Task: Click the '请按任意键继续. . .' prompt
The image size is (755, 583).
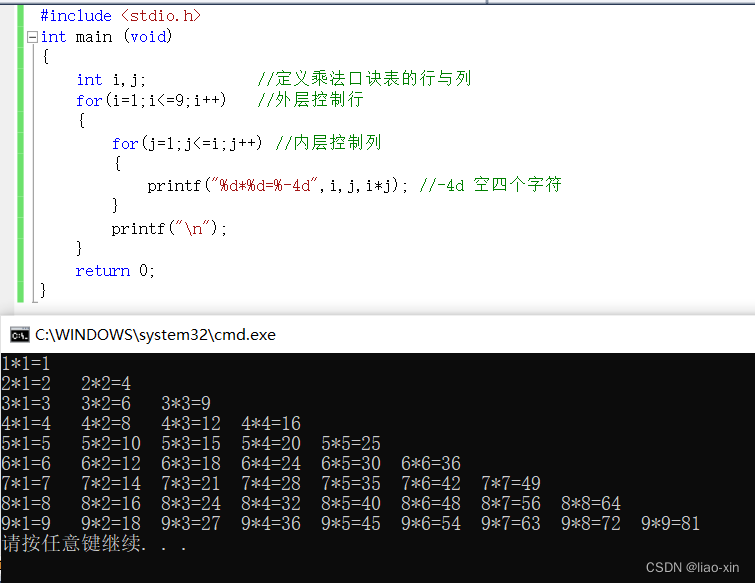Action: pyautogui.click(x=94, y=544)
